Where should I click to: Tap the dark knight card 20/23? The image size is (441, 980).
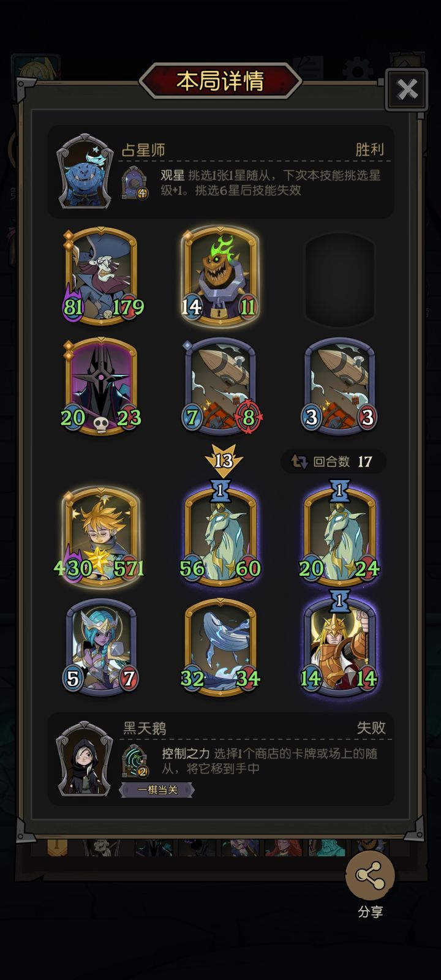pos(101,386)
